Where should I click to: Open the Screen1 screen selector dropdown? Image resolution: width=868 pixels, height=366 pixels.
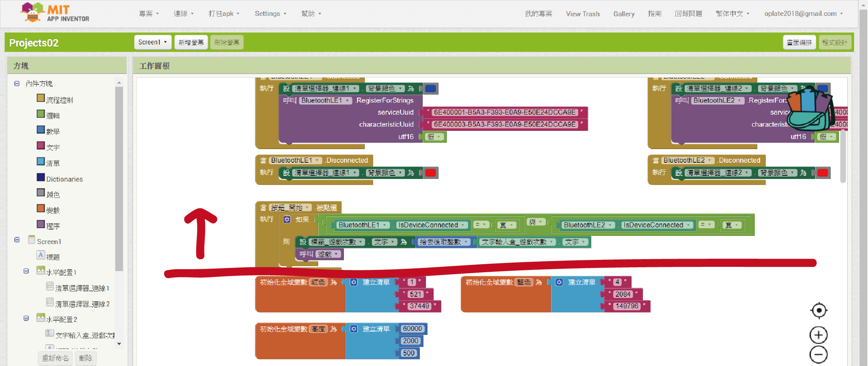(152, 42)
